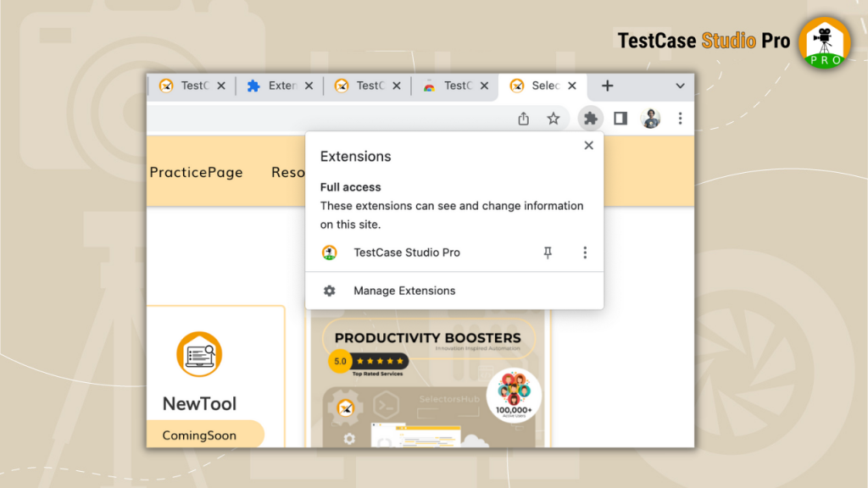Open Chrome three-dot menu
Viewport: 868px width, 488px height.
point(680,119)
